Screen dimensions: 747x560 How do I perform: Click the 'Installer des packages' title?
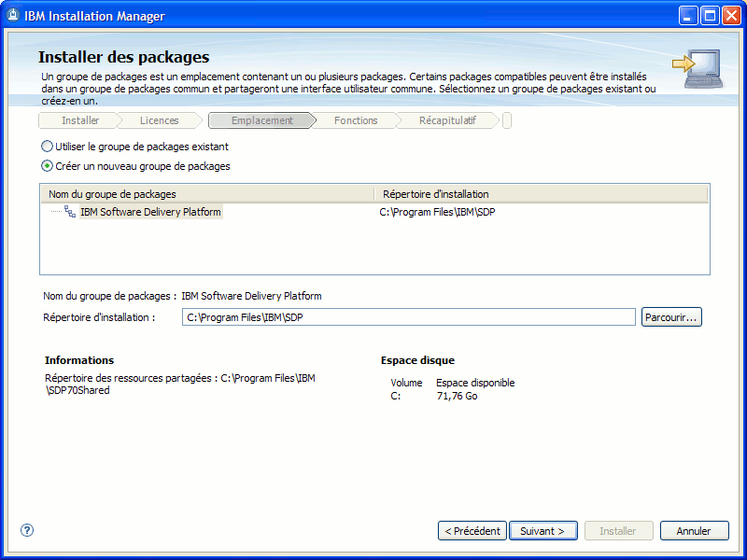124,57
